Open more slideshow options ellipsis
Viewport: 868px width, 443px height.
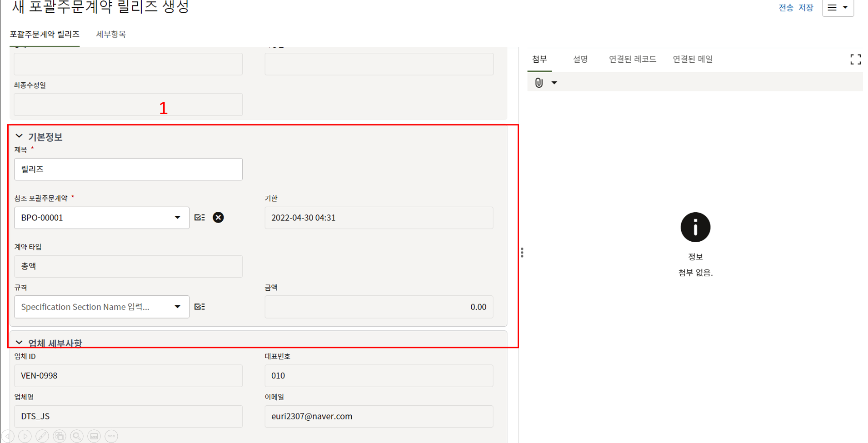coord(111,436)
